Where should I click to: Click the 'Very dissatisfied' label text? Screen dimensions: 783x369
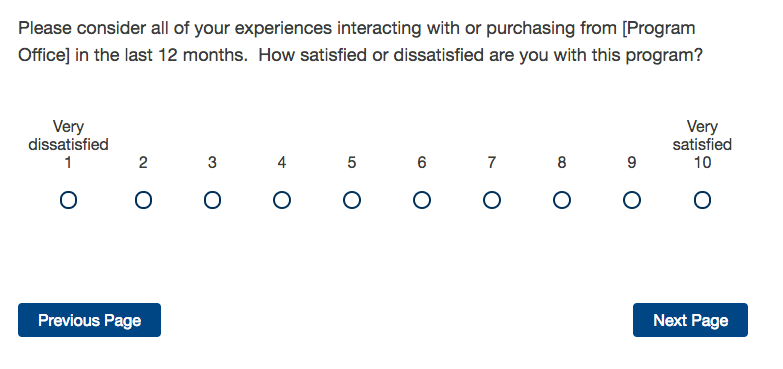[x=68, y=136]
